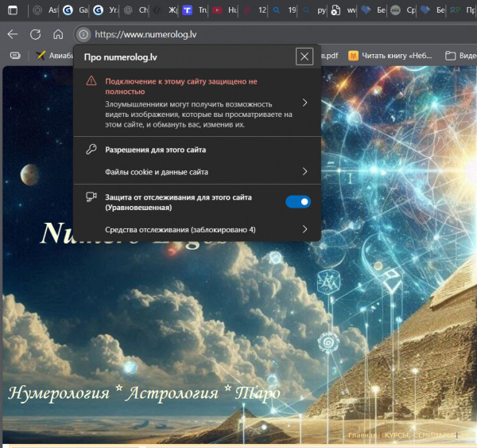The width and height of the screenshot is (477, 448).
Task: Expand the connection security warning details
Action: (304, 103)
